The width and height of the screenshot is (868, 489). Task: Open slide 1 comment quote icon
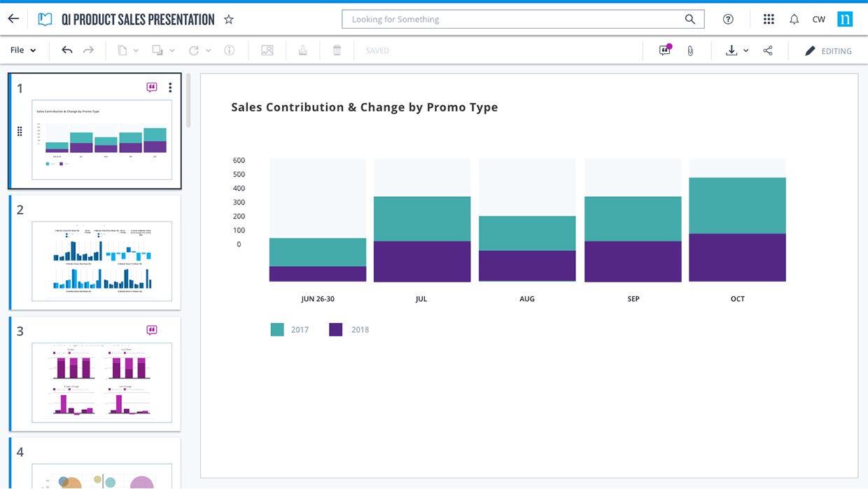(x=152, y=88)
